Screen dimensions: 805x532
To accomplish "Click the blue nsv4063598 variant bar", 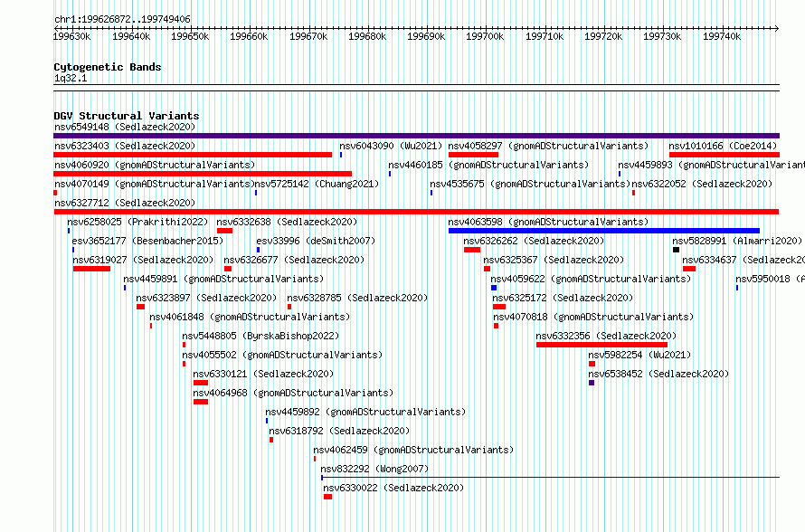I will (x=604, y=231).
